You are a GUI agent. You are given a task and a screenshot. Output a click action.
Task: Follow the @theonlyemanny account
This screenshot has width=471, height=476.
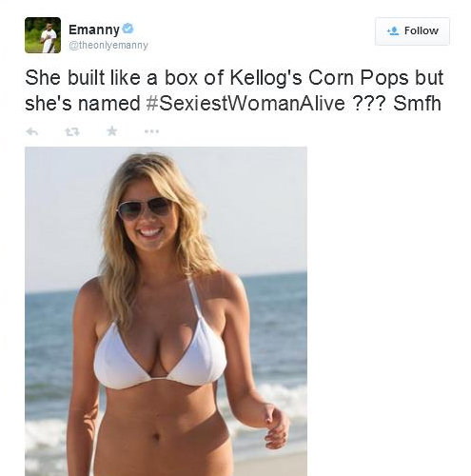(412, 31)
